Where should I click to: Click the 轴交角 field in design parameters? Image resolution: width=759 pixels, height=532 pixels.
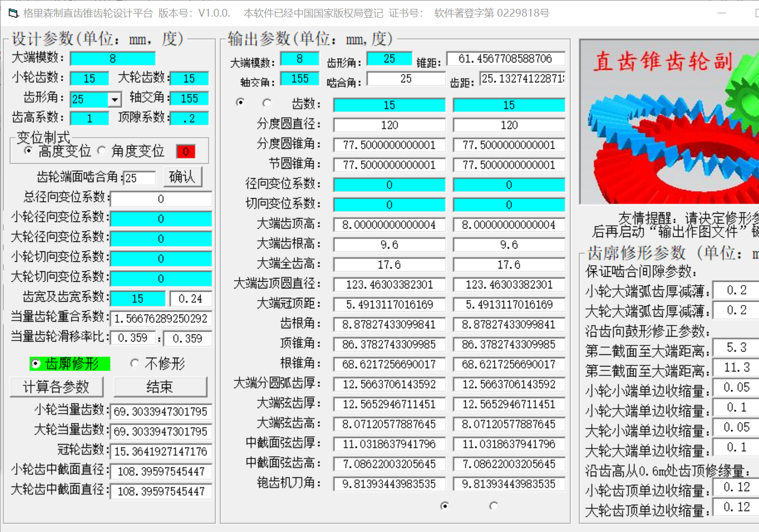coord(189,99)
